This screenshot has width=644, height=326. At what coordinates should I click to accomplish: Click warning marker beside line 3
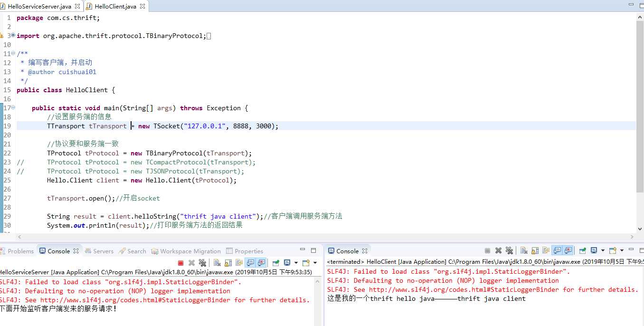[x=1, y=36]
